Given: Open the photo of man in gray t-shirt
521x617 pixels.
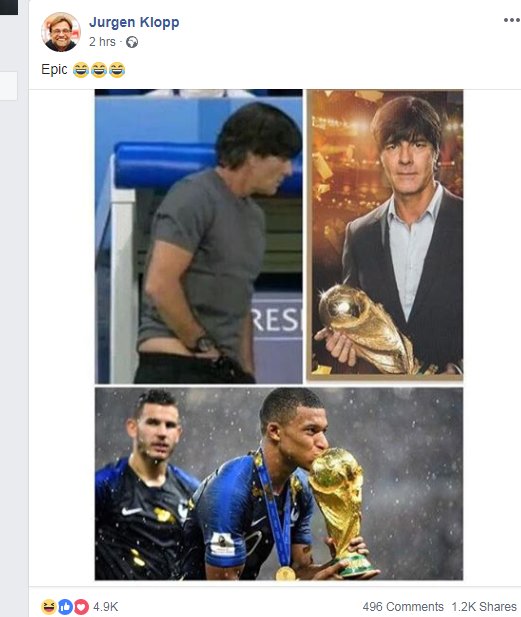Looking at the screenshot, I should 199,236.
